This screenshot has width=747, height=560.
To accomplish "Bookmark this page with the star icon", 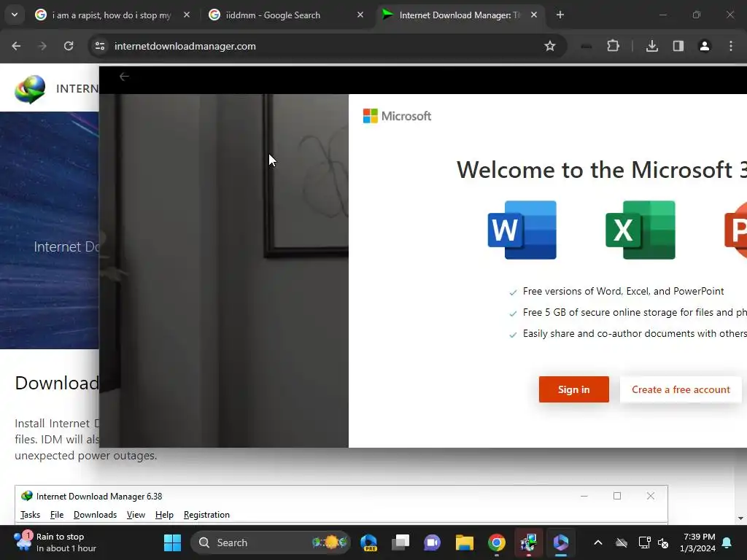I will tap(550, 46).
